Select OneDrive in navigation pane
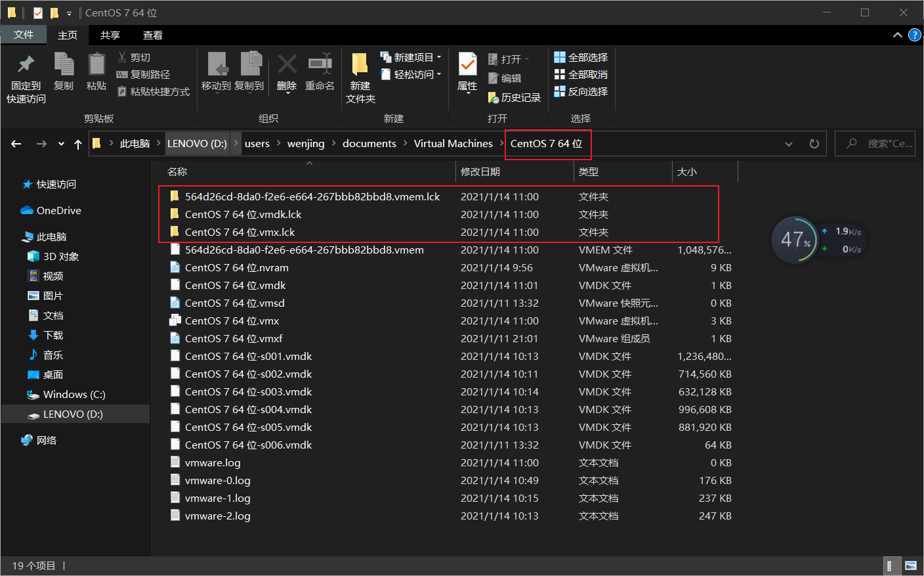Image resolution: width=924 pixels, height=576 pixels. click(51, 211)
